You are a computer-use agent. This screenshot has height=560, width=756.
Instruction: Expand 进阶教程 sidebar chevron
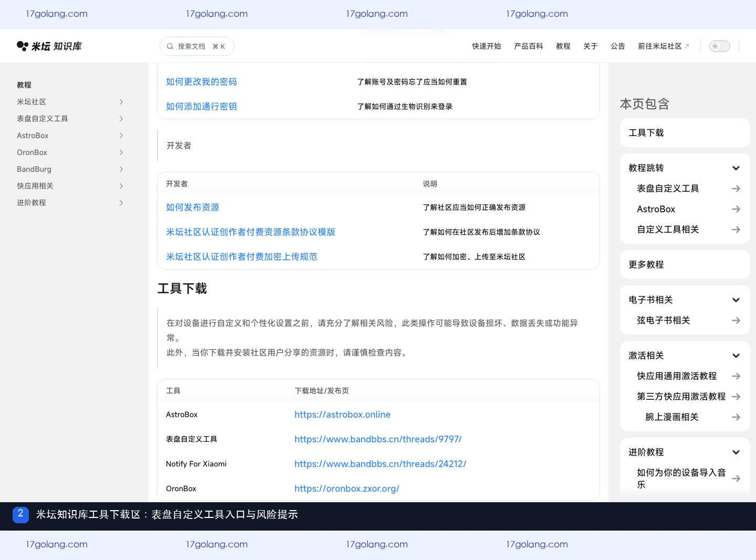[121, 203]
